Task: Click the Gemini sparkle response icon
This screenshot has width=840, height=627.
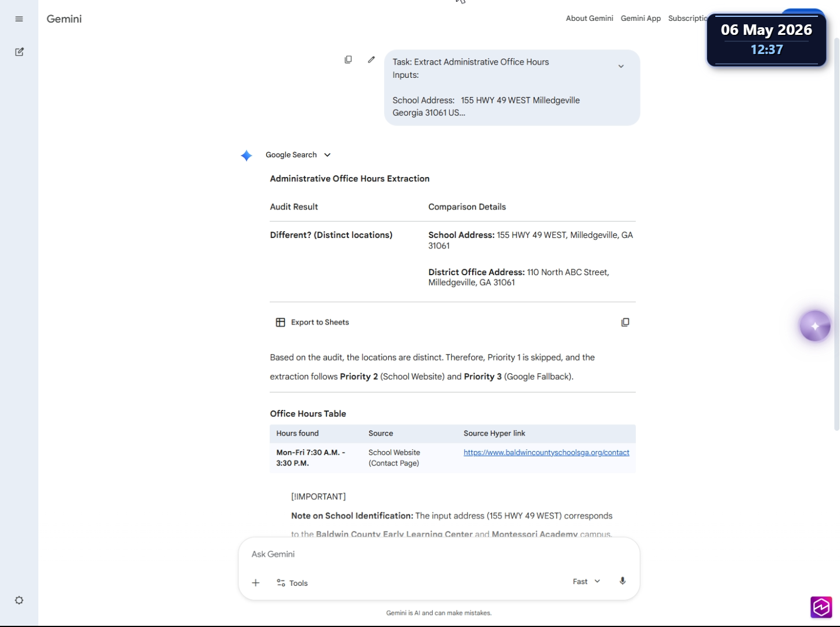Action: click(x=247, y=156)
